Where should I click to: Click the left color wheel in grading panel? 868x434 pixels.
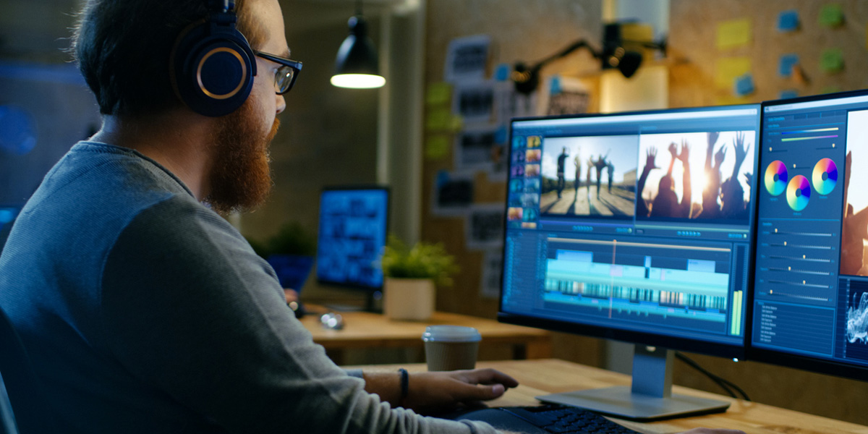coord(776,178)
